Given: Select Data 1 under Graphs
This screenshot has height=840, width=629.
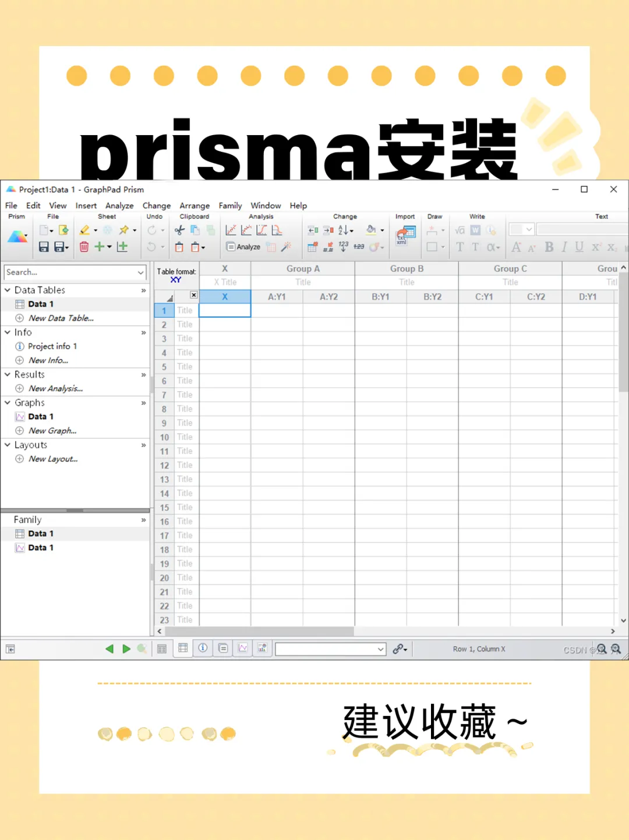Looking at the screenshot, I should pos(41,417).
